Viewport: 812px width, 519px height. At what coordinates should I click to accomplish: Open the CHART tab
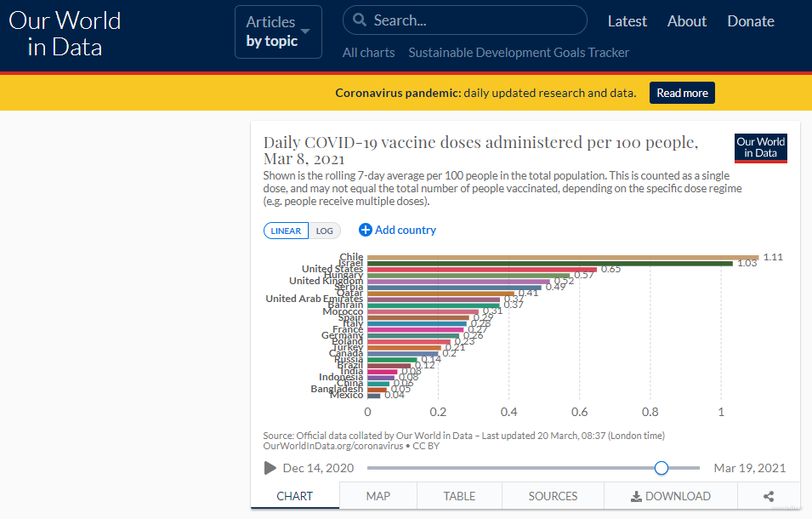295,496
